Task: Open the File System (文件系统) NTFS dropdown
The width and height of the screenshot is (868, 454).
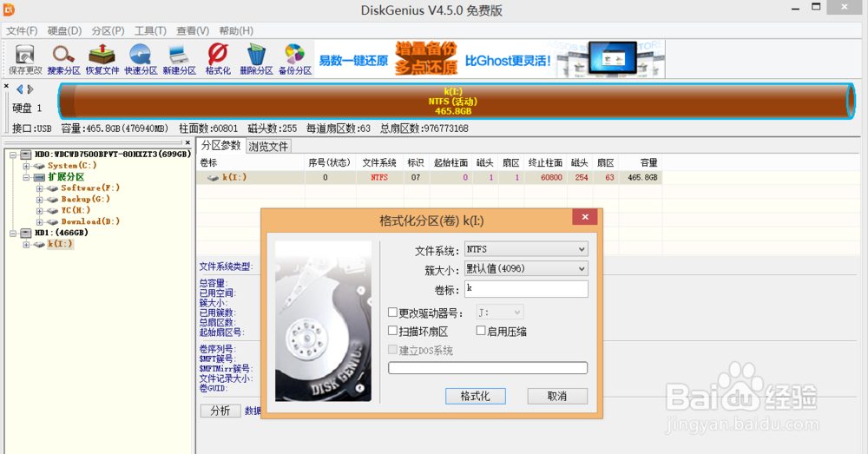Action: (526, 250)
